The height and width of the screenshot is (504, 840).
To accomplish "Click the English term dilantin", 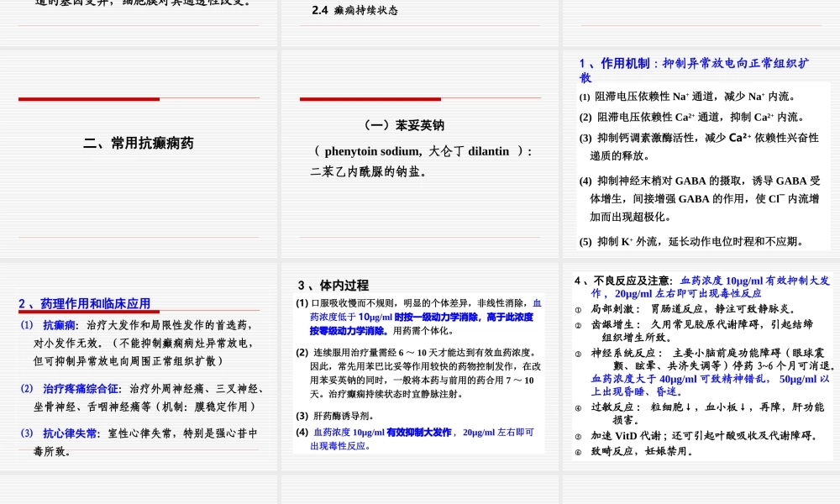I will tap(487, 151).
